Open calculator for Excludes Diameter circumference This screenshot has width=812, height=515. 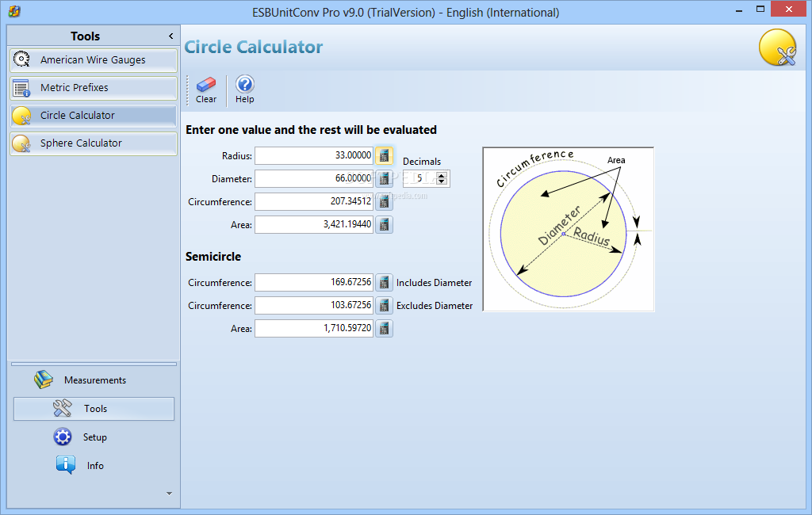click(385, 305)
